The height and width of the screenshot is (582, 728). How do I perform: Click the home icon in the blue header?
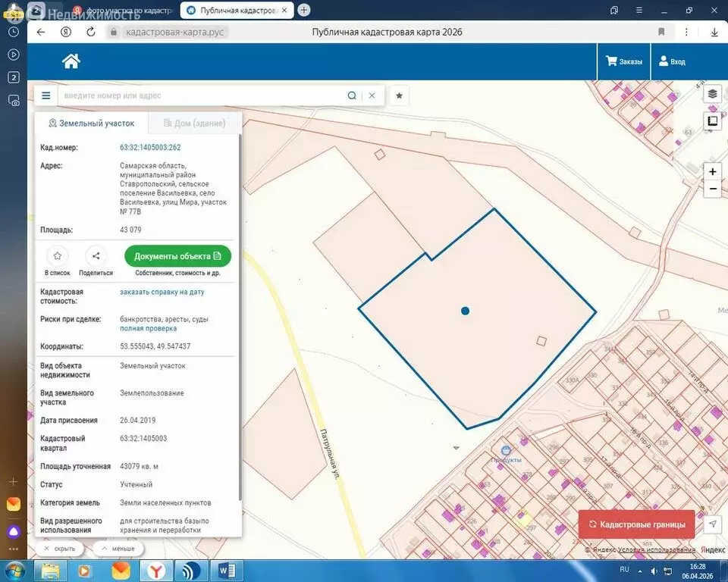pos(71,61)
